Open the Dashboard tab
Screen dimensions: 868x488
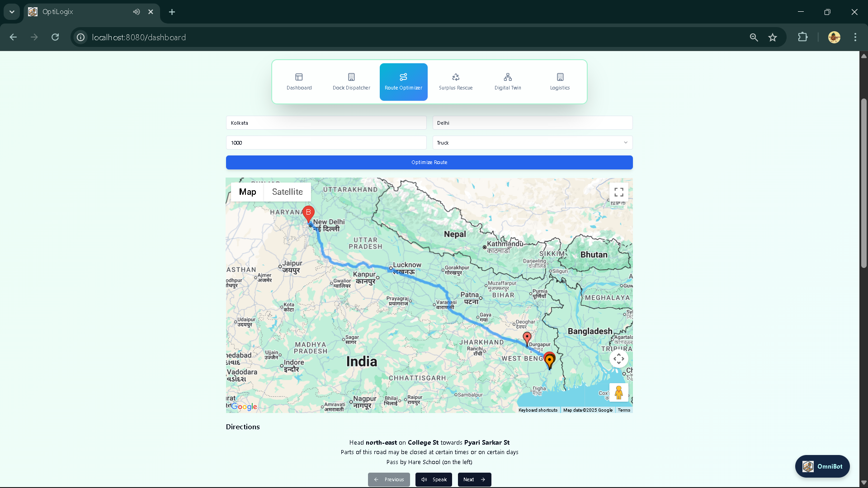(299, 82)
